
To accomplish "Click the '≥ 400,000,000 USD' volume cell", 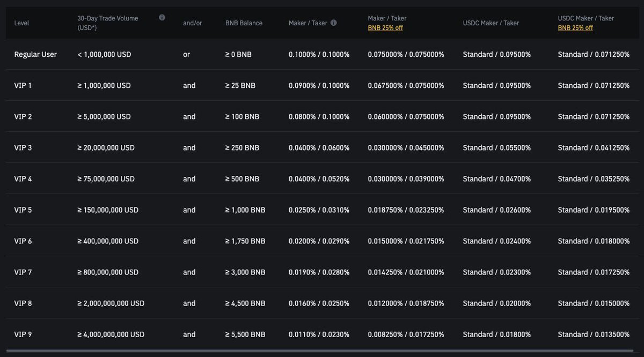I will click(108, 241).
